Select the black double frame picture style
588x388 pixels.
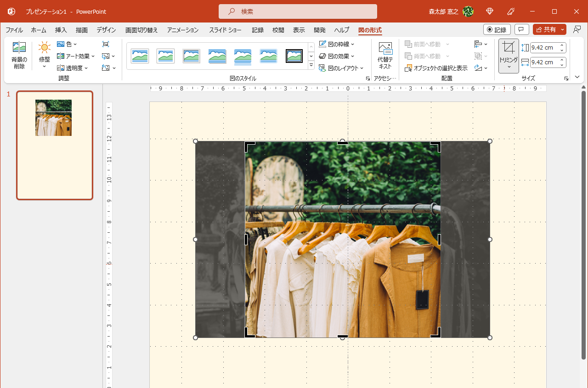(x=294, y=56)
